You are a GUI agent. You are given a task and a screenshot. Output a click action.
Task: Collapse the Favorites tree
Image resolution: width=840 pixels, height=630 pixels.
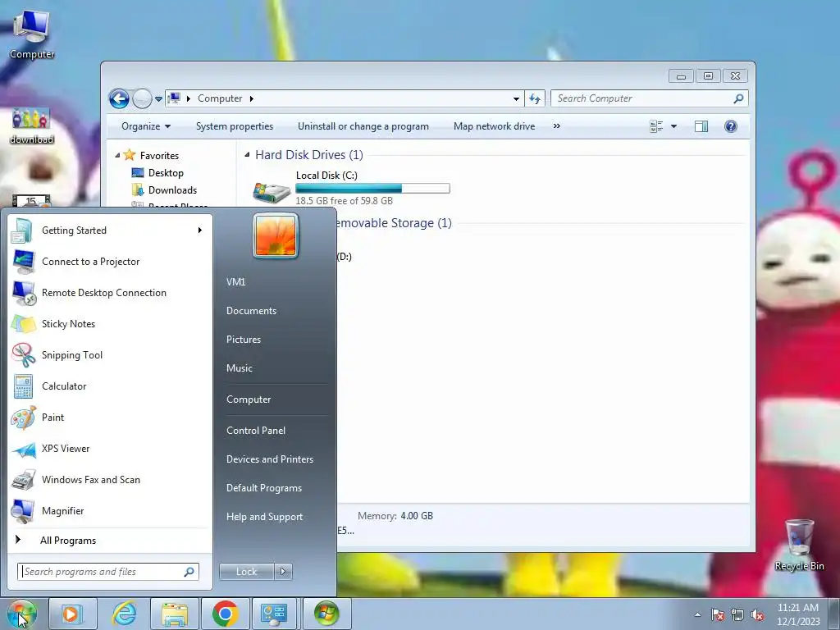pos(117,155)
